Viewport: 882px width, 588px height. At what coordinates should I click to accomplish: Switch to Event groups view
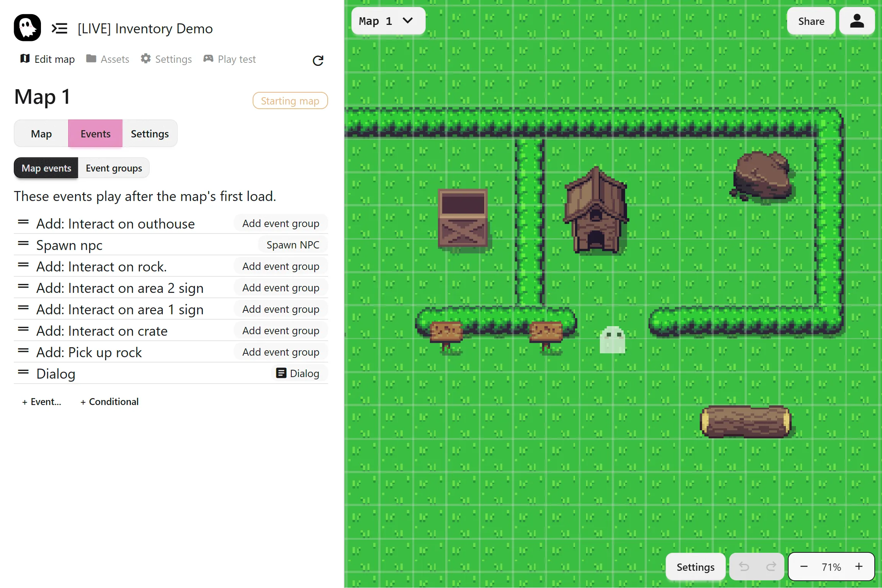coord(114,168)
